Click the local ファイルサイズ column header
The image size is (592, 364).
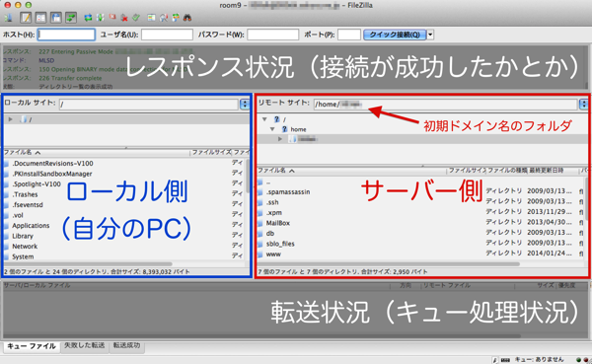point(211,152)
